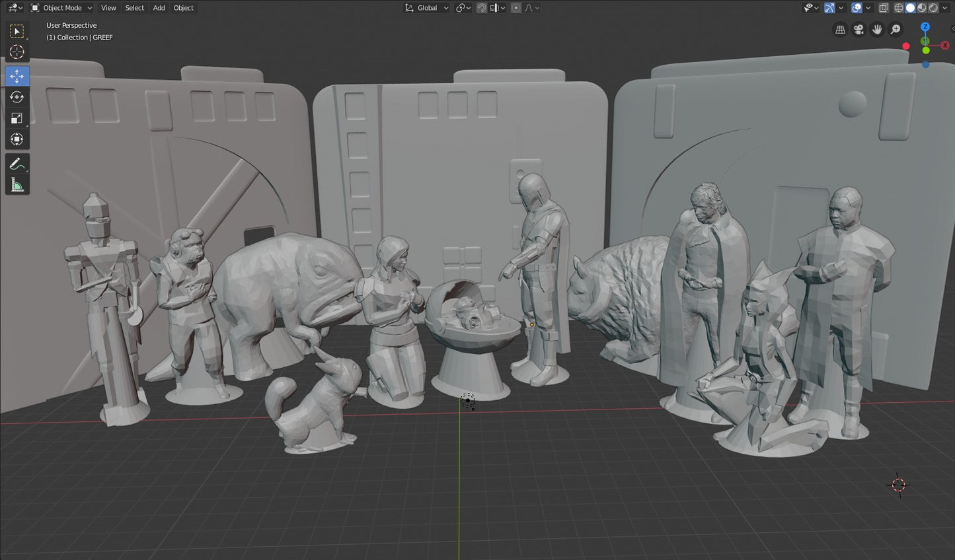The width and height of the screenshot is (955, 560).
Task: Toggle proportional editing in header
Action: click(x=516, y=8)
